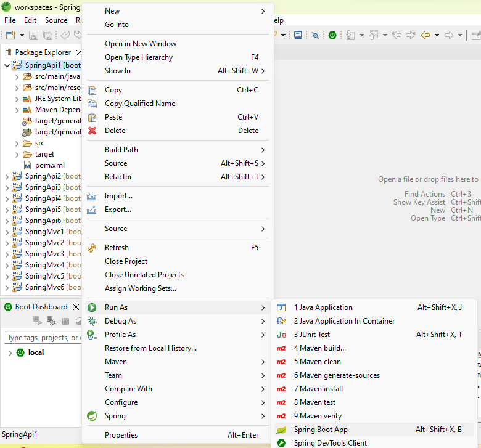Select pom.xml in Package Explorer
The height and width of the screenshot is (448, 481).
[x=50, y=165]
